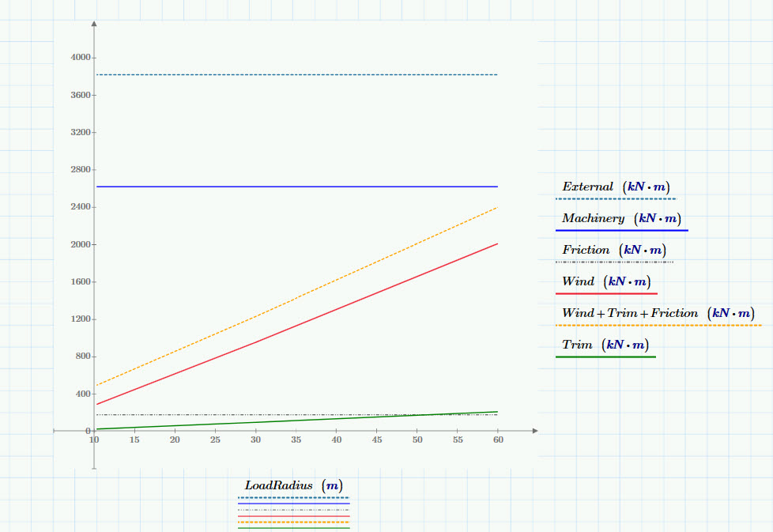
Task: Click the 25 tick label on x-axis
Action: click(216, 440)
